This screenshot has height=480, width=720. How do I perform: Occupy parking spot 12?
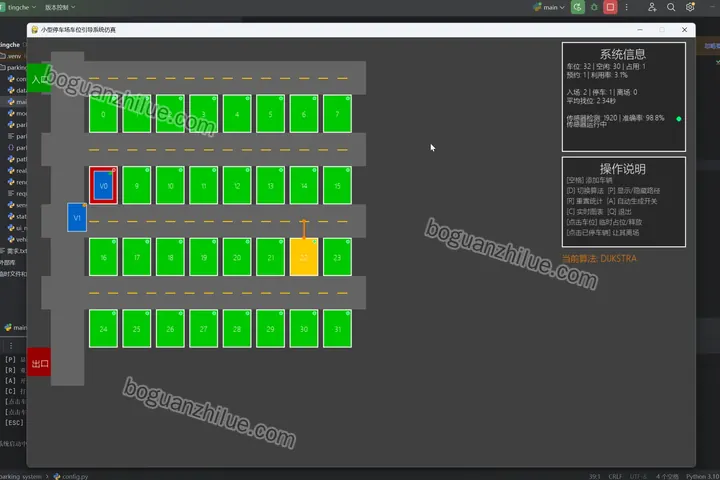(237, 186)
